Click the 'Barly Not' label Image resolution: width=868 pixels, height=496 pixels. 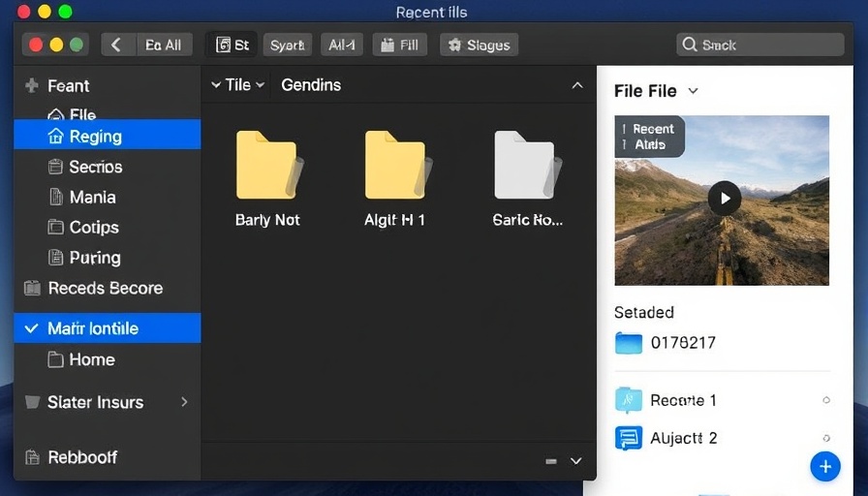pos(267,220)
